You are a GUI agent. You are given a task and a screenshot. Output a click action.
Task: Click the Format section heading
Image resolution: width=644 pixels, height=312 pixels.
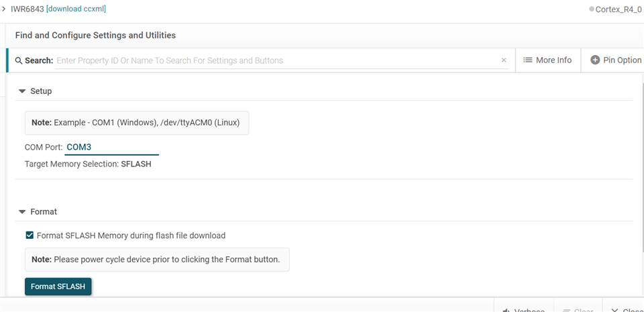click(x=44, y=212)
